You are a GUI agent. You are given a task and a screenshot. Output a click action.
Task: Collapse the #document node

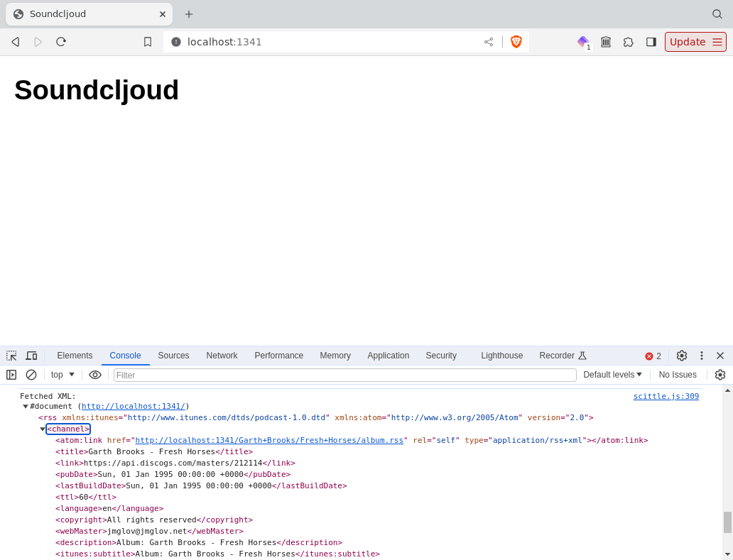coord(26,407)
